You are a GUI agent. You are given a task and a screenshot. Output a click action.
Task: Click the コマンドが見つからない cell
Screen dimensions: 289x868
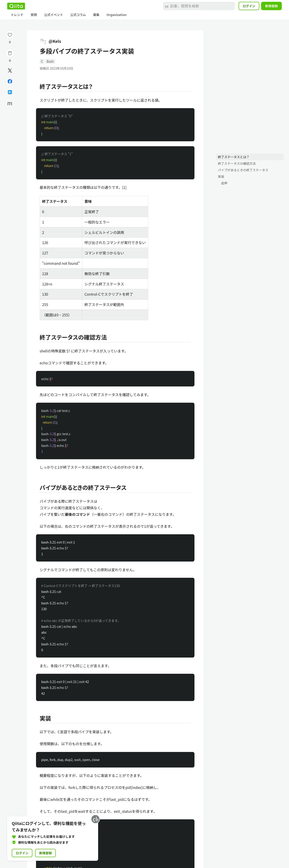(x=115, y=253)
